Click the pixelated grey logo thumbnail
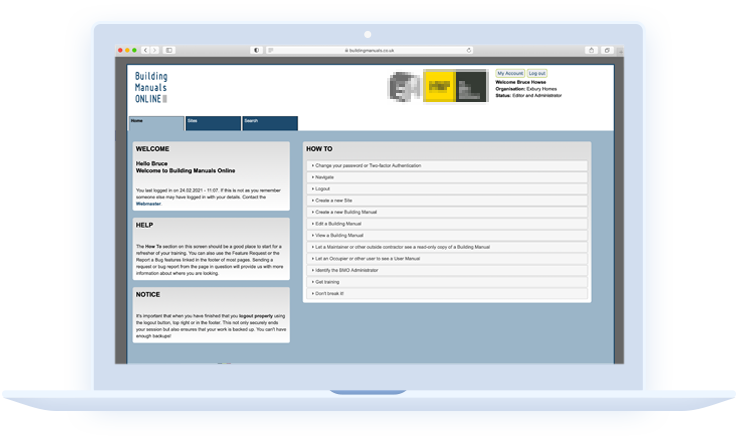The width and height of the screenshot is (737, 441). coord(404,87)
